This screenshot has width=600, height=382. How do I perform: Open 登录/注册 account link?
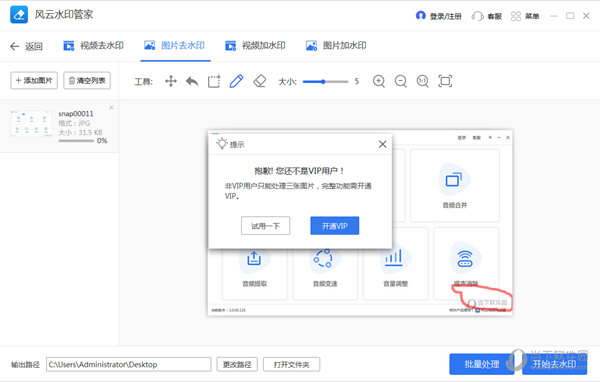439,16
